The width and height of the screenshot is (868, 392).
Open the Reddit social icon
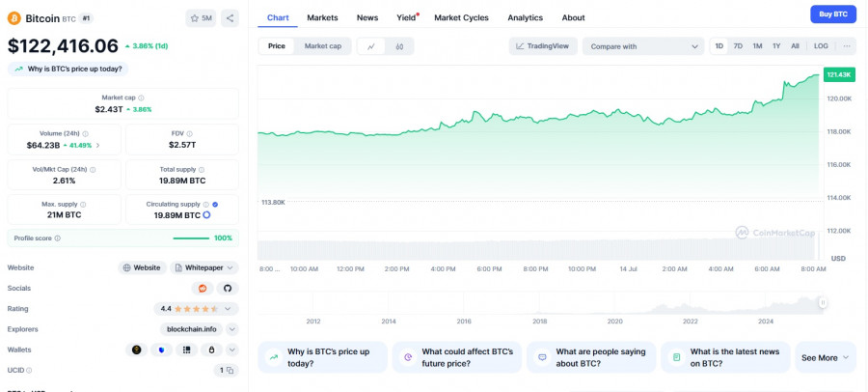coord(203,289)
